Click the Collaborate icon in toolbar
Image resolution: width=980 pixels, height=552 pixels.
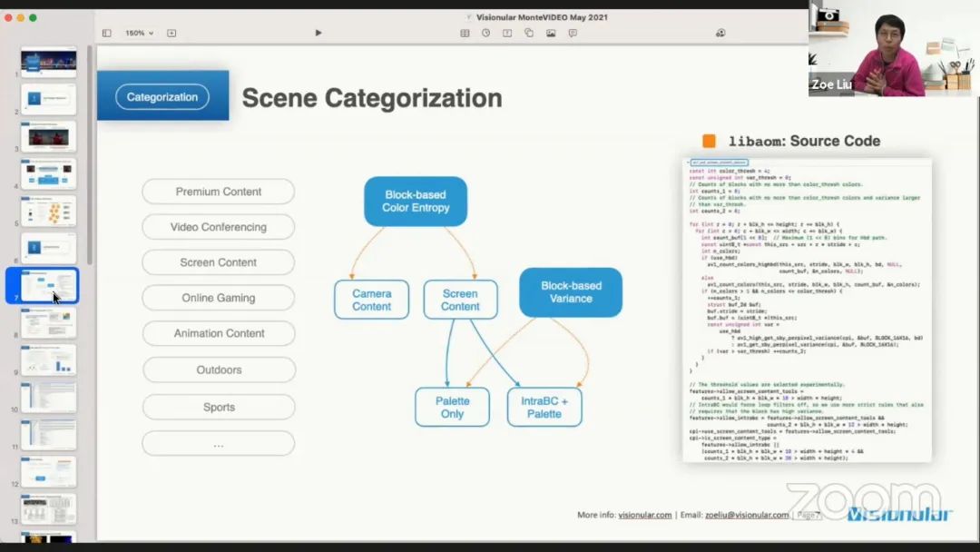(x=720, y=33)
